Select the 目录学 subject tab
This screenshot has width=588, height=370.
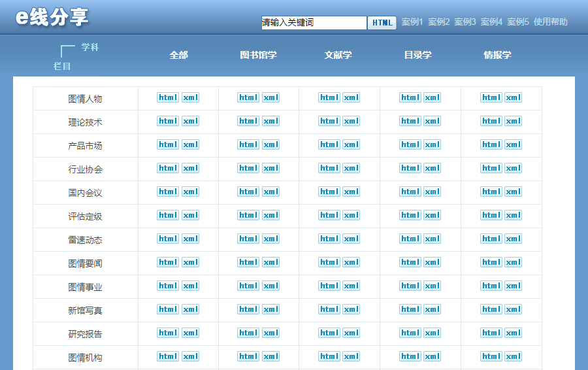coord(417,55)
